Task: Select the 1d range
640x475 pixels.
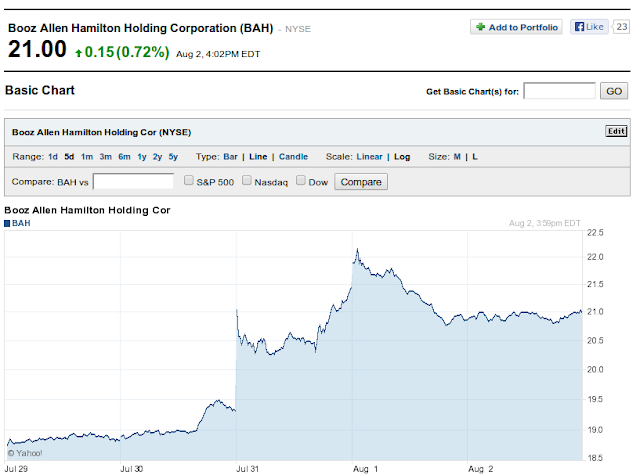Action: click(53, 157)
